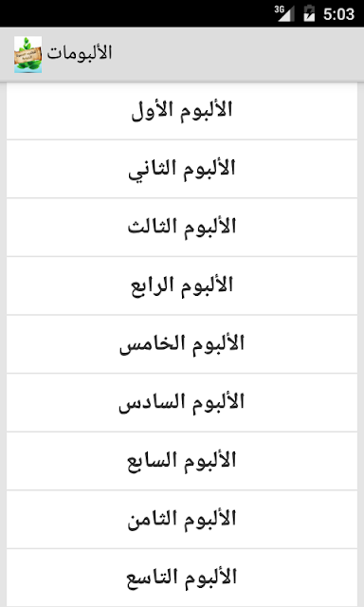Tap the green leaf app icon in header
Viewport: 364px width, 607px height.
click(x=27, y=54)
